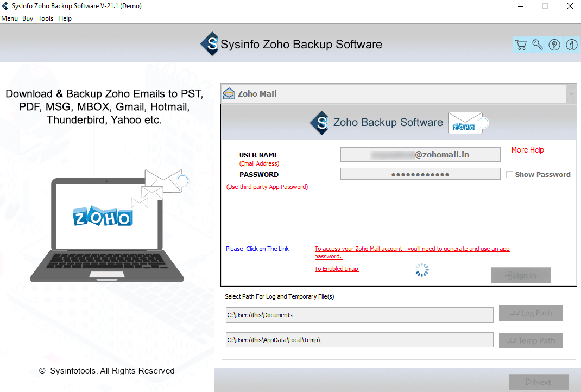
Task: Click the Next button
Action: point(539,382)
